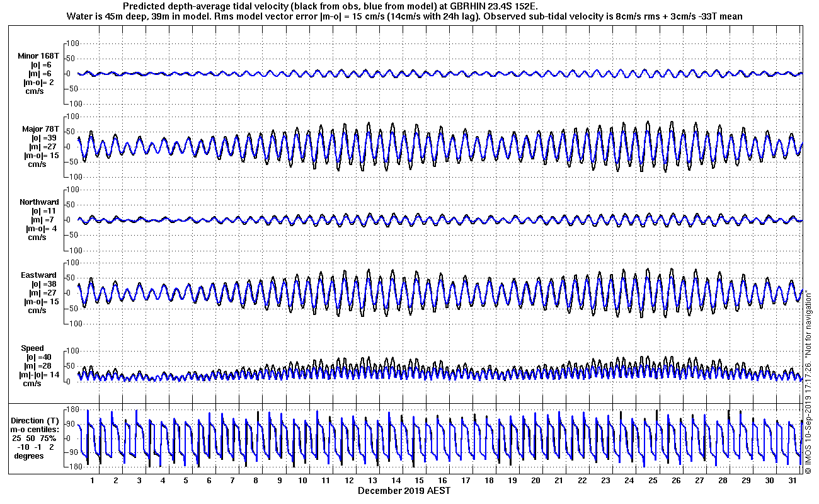Click 'm-o centiles:' text in Direction panel
The height and width of the screenshot is (504, 819).
(x=36, y=429)
